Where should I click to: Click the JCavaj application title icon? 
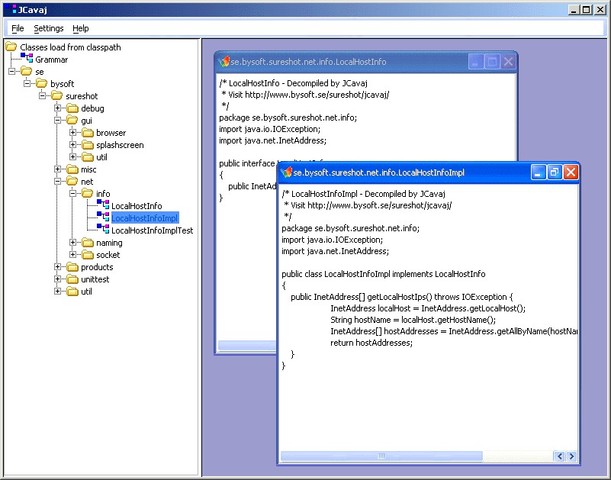coord(11,9)
